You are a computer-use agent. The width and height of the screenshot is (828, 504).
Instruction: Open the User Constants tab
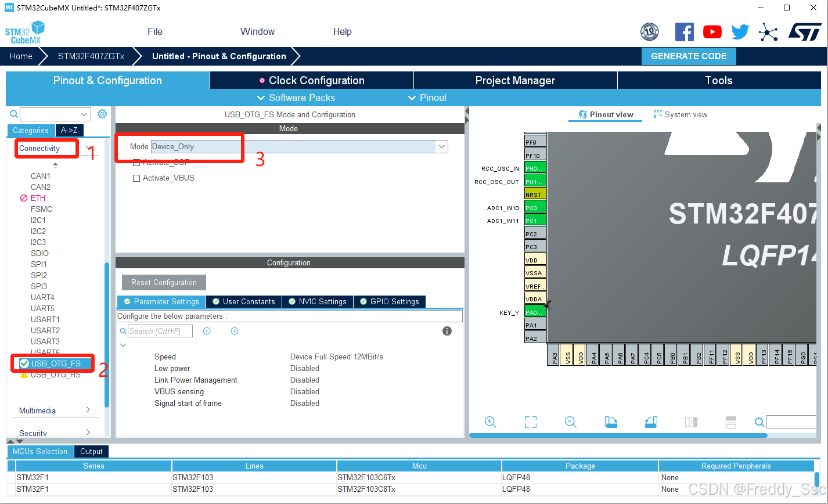pos(244,301)
